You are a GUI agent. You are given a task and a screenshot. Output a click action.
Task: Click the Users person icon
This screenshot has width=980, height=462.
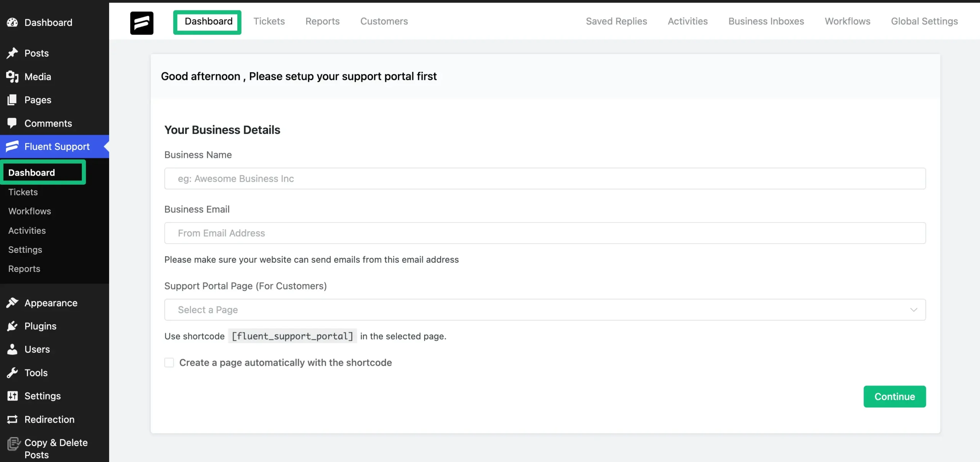12,349
